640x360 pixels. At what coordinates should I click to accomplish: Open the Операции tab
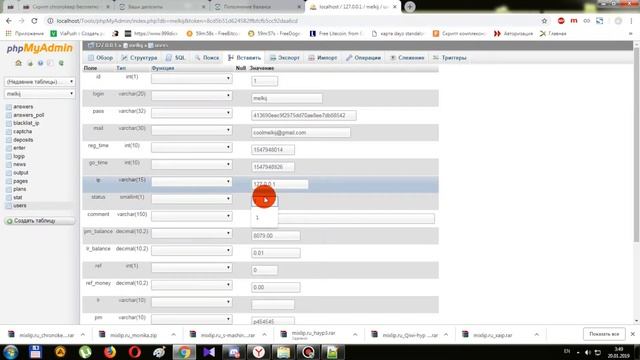click(x=364, y=58)
